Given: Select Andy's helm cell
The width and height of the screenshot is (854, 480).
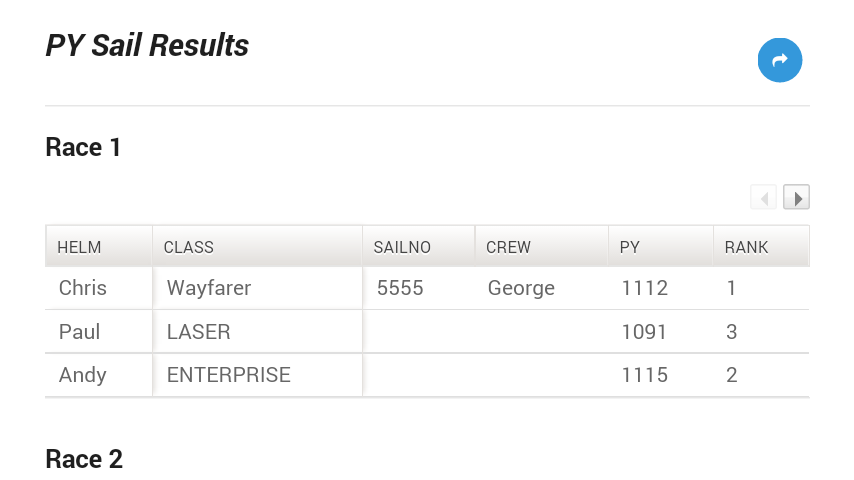Looking at the screenshot, I should coord(83,375).
